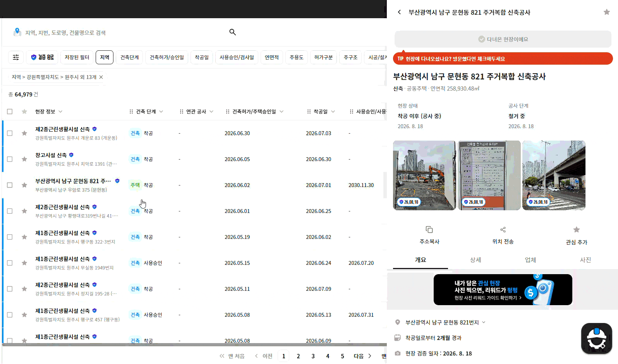Check the box for 제2종근린생활시설 신축 first row

tap(10, 133)
